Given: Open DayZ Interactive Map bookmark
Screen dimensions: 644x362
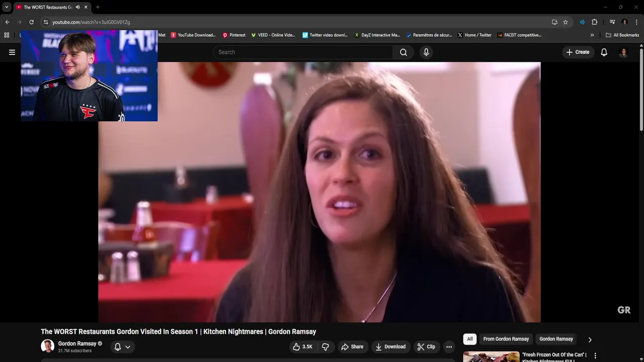Looking at the screenshot, I should pos(377,35).
